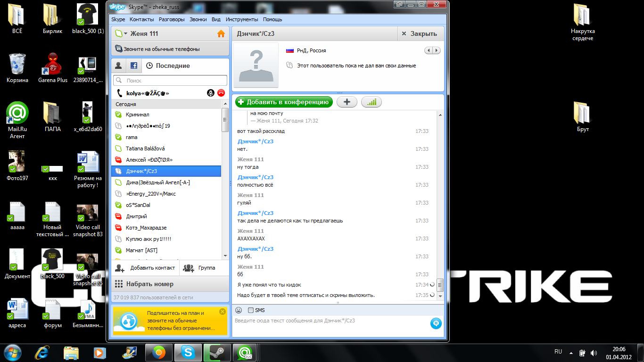Screen dimensions: 644x362
Task: Select contact 'rama' in list
Action: pyautogui.click(x=166, y=137)
